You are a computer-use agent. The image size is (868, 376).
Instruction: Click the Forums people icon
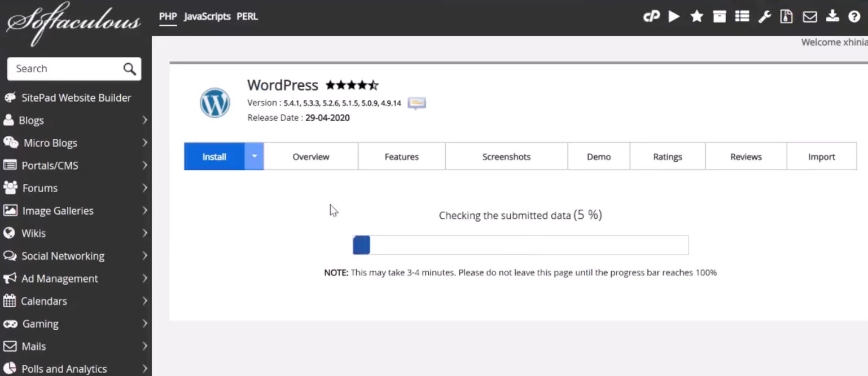(10, 188)
